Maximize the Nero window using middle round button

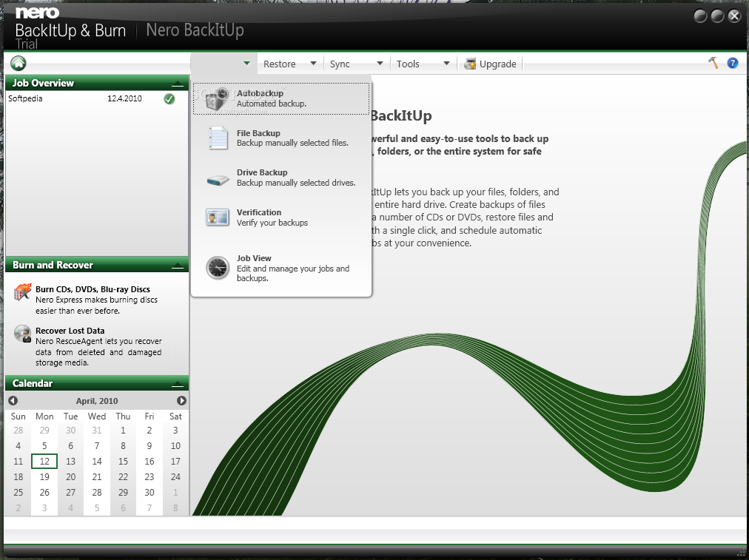(717, 16)
